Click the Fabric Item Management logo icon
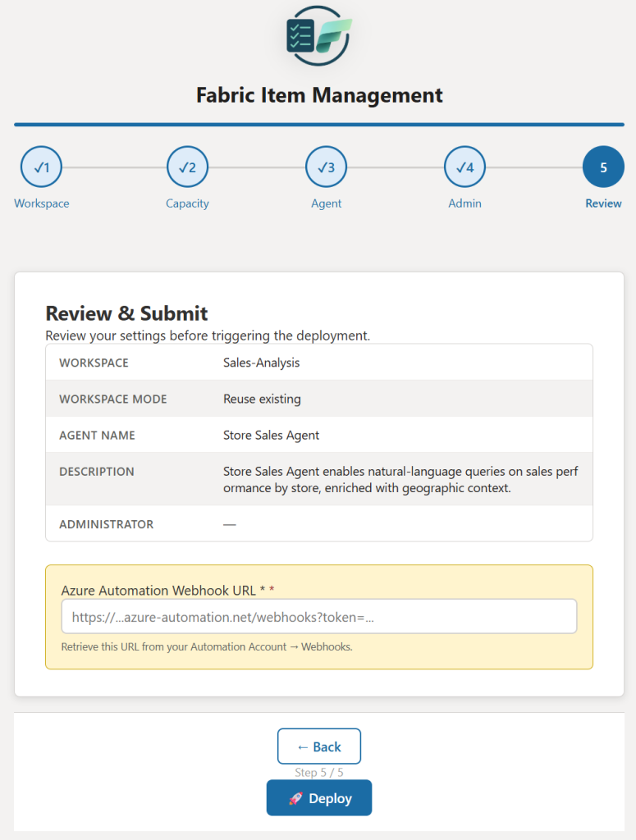The image size is (636, 840). (x=318, y=35)
